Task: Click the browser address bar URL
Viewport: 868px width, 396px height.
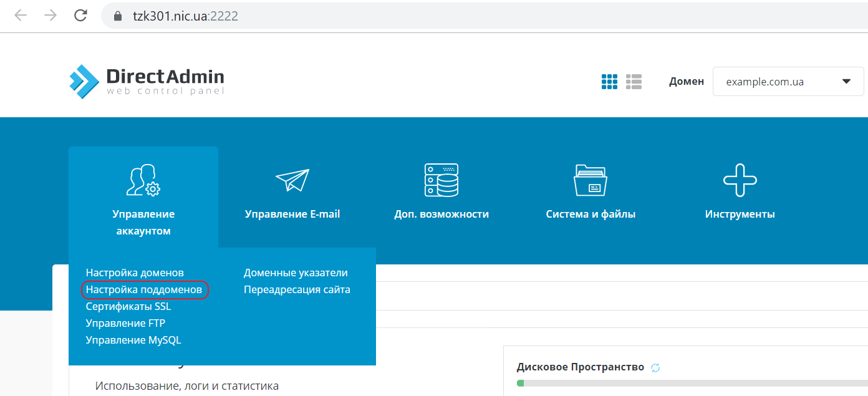Action: 185,16
